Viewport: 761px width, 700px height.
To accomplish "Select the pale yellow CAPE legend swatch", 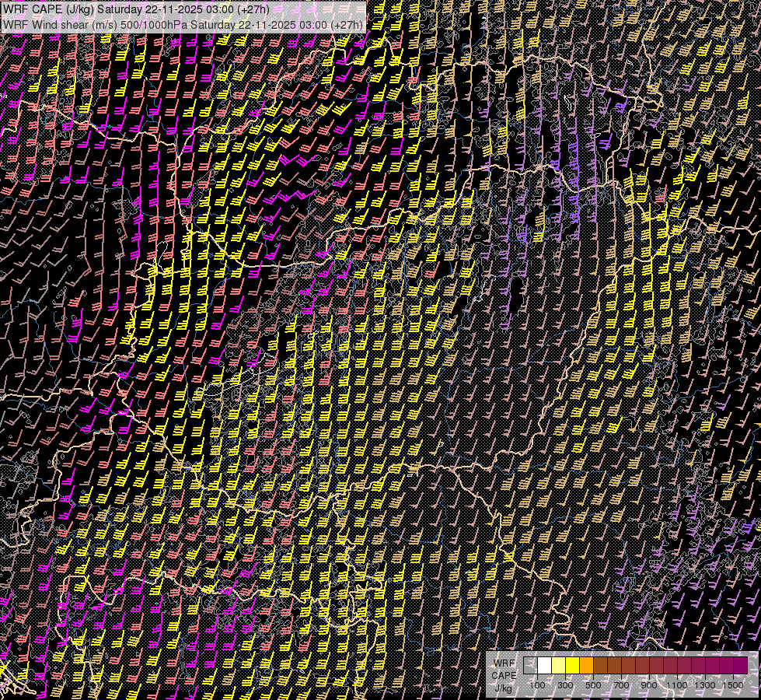I will [x=559, y=666].
